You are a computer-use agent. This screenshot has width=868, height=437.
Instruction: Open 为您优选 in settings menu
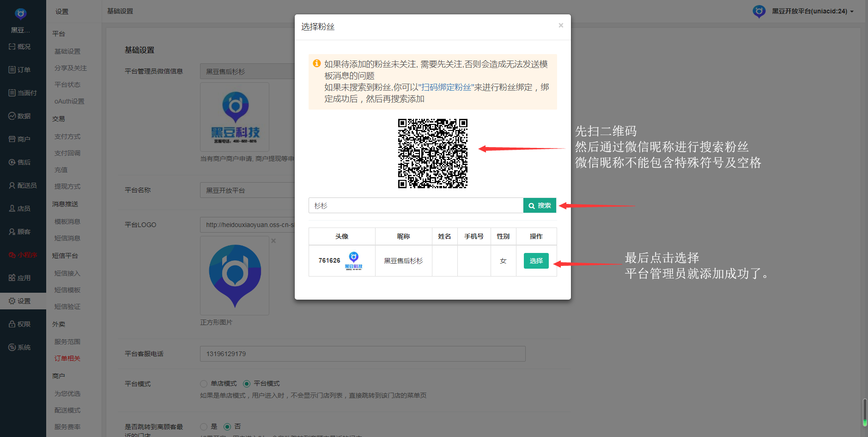[x=67, y=394]
